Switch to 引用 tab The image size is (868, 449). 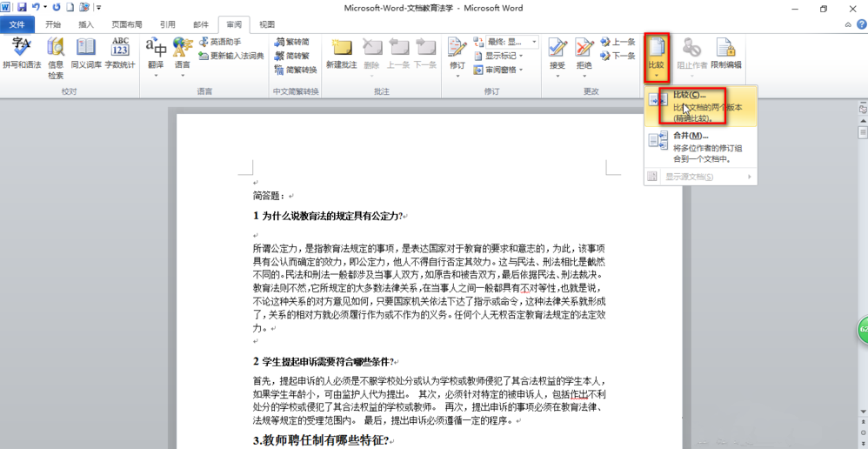pyautogui.click(x=168, y=24)
